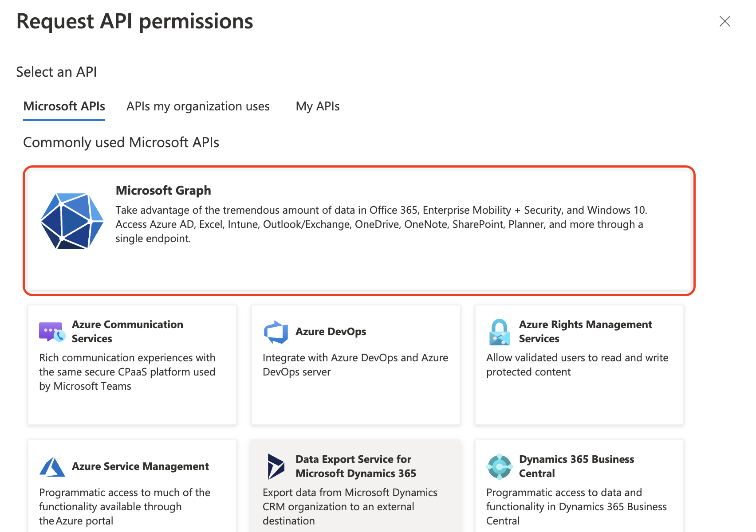Click the Azure DevOps logo icon
This screenshot has width=756, height=532.
(276, 332)
